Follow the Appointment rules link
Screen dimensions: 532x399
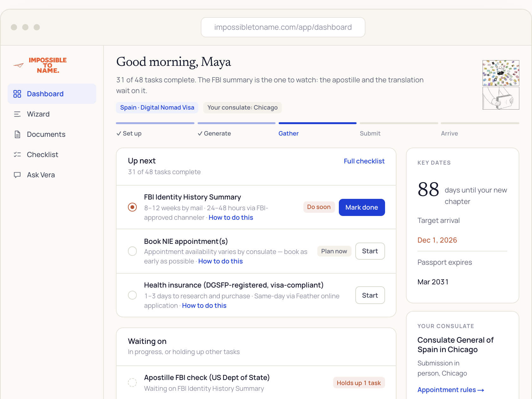click(451, 390)
